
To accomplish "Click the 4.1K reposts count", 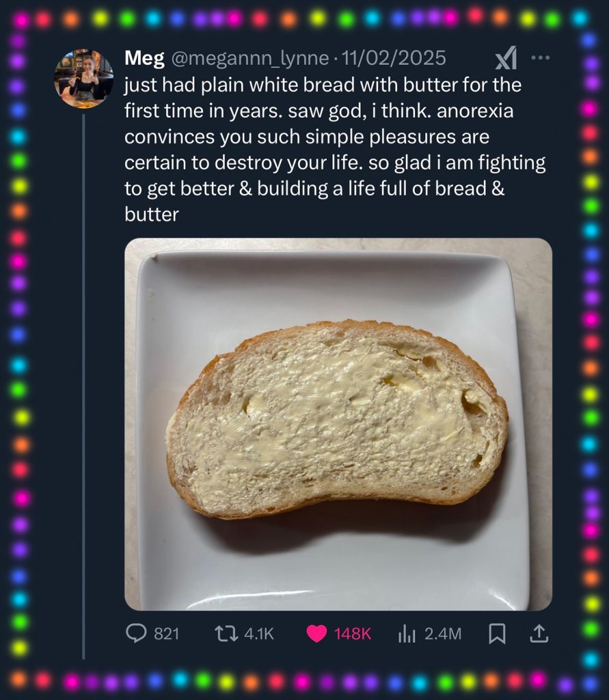I will point(258,634).
